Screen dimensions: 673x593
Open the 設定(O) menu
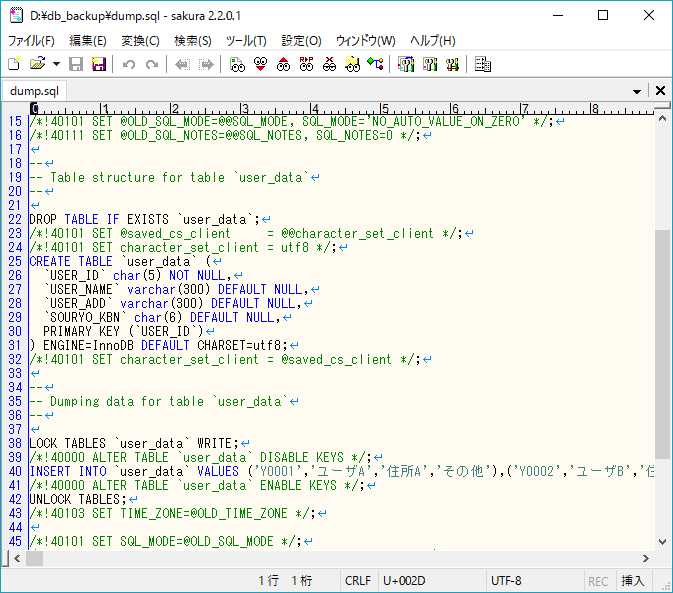click(301, 41)
